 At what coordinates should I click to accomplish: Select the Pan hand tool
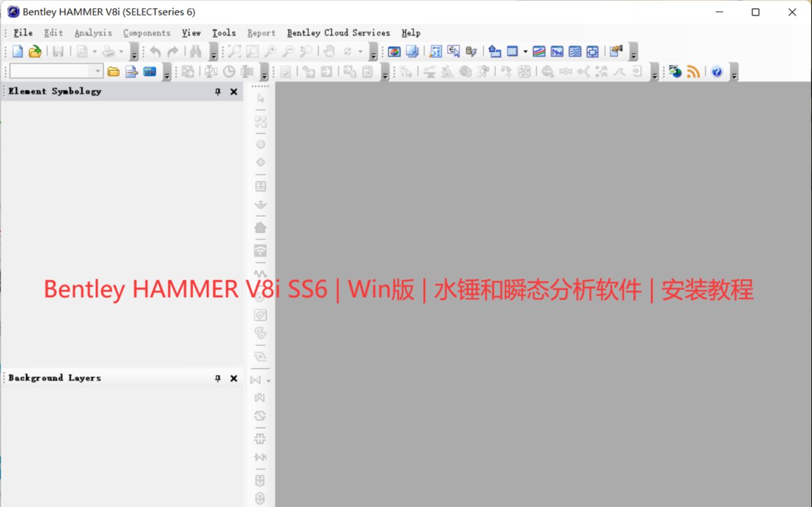(329, 51)
